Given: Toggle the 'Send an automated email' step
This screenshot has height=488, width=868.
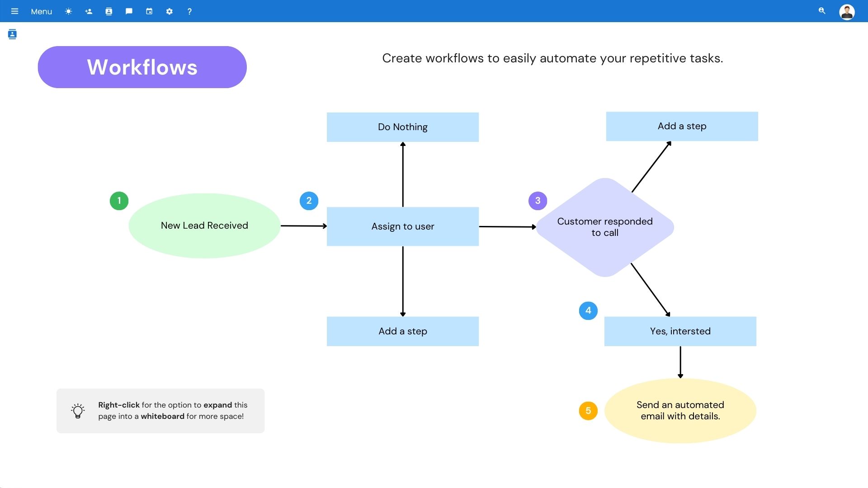Looking at the screenshot, I should 680,410.
